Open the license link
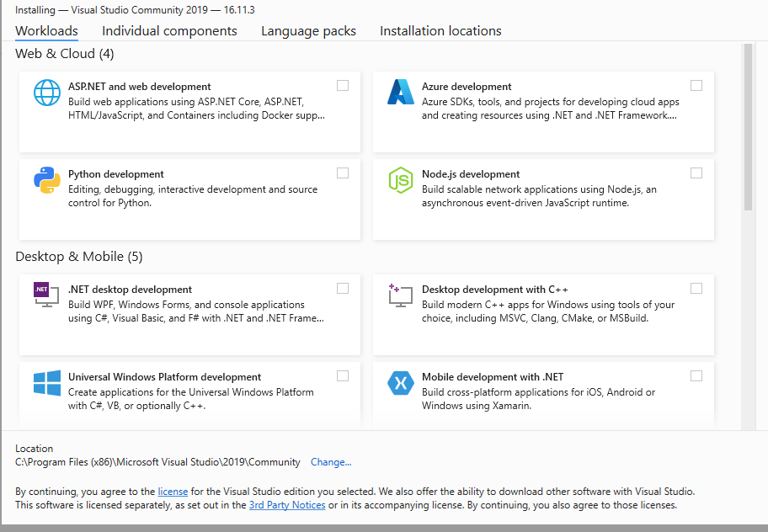The height and width of the screenshot is (532, 768). point(173,491)
